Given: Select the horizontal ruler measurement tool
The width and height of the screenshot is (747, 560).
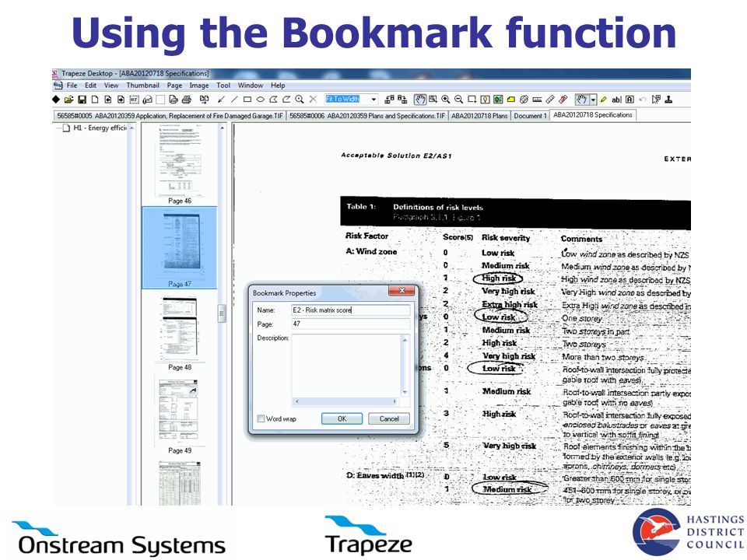Looking at the screenshot, I should 537,100.
